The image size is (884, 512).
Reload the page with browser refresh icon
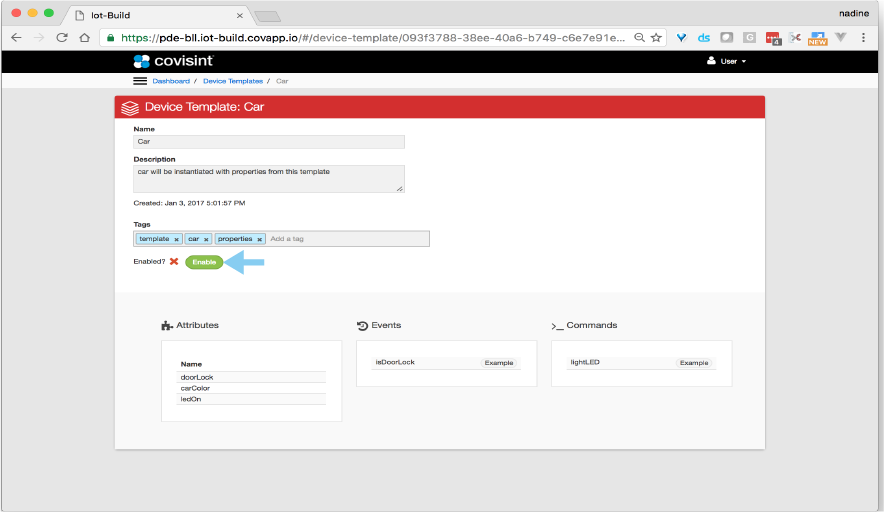61,37
